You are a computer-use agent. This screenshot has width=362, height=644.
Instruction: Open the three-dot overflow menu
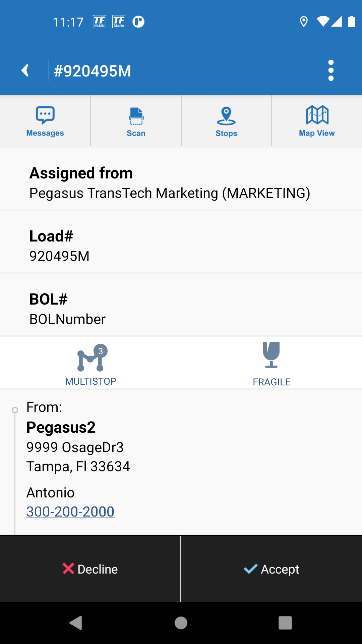click(x=331, y=70)
